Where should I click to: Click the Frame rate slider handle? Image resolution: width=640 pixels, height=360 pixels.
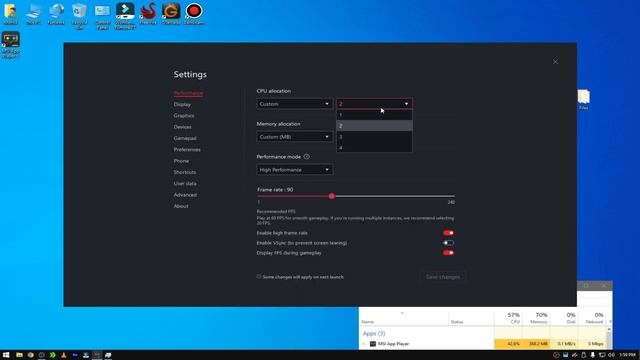click(x=332, y=196)
